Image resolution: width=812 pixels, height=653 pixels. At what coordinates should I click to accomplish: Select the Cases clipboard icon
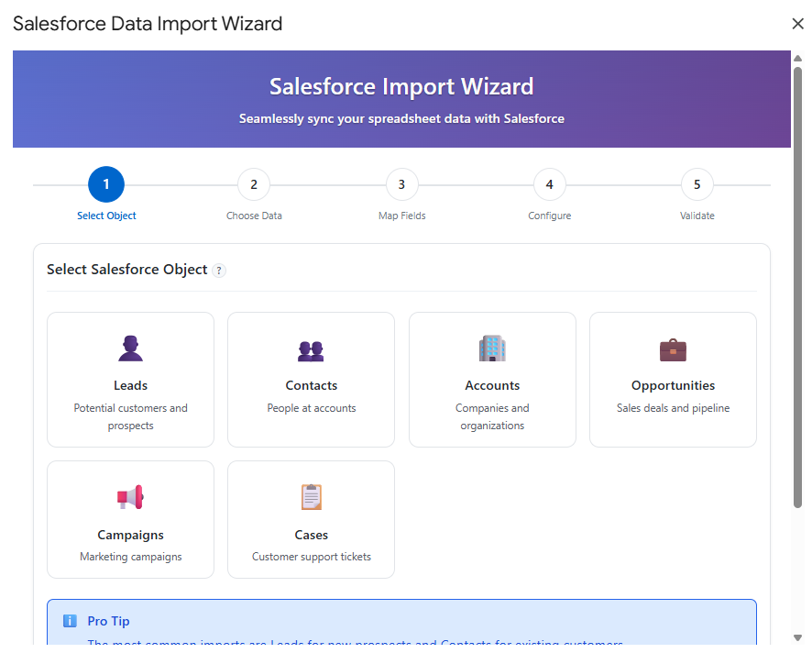tap(311, 496)
